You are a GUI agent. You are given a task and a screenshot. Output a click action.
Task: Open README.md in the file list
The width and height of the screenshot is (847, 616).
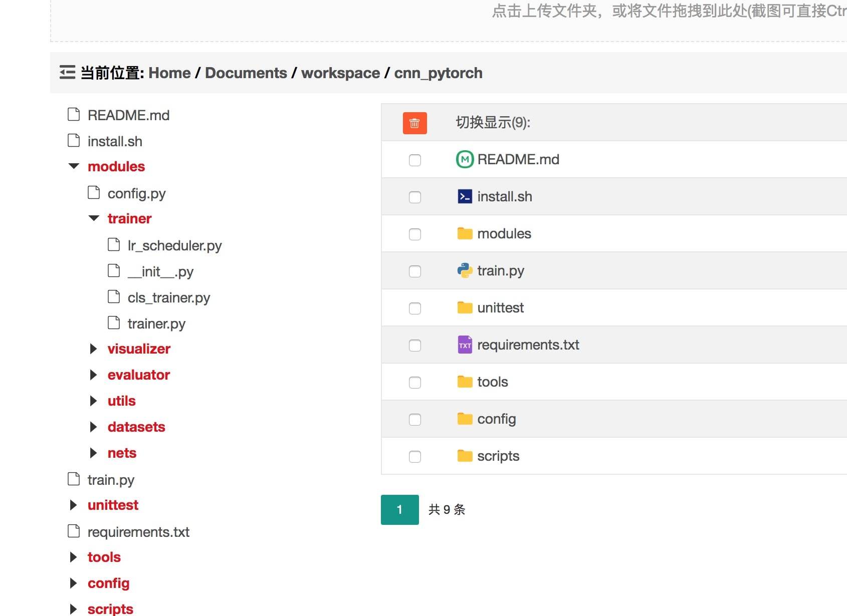[518, 159]
